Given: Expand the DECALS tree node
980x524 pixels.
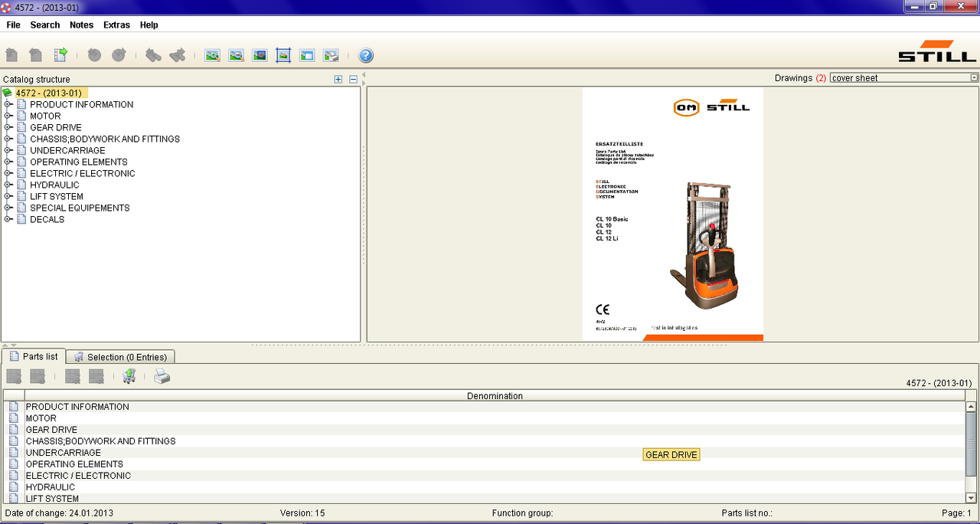Looking at the screenshot, I should pyautogui.click(x=8, y=220).
